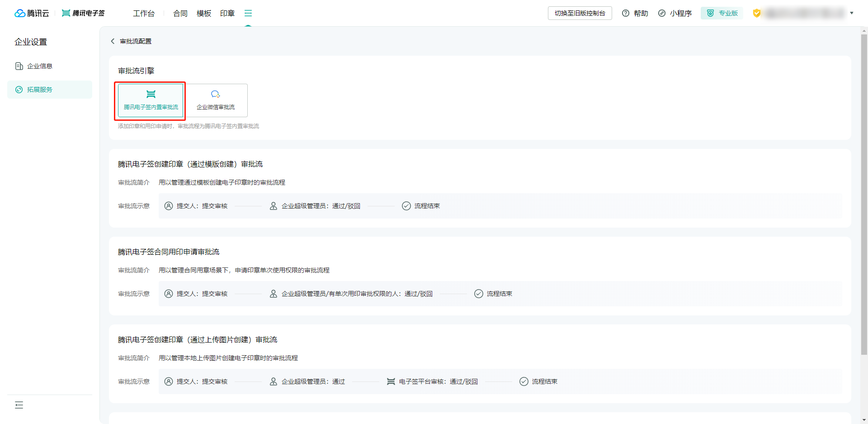Click 电子签平台审核 logo icon
The width and height of the screenshot is (868, 424).
click(x=391, y=381)
